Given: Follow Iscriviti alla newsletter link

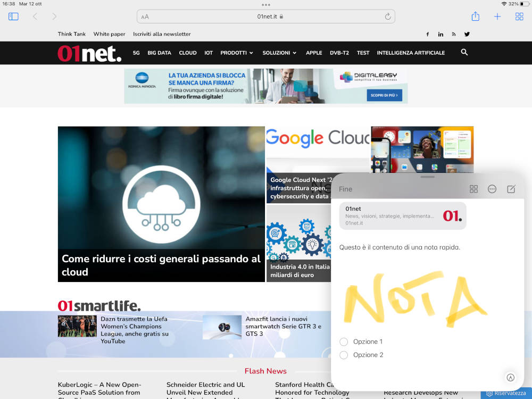Looking at the screenshot, I should tap(162, 34).
